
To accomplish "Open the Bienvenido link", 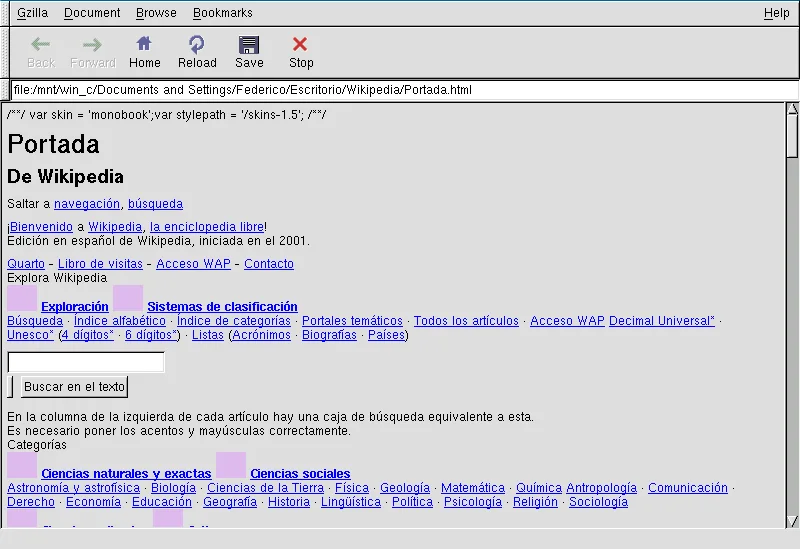I will 41,227.
